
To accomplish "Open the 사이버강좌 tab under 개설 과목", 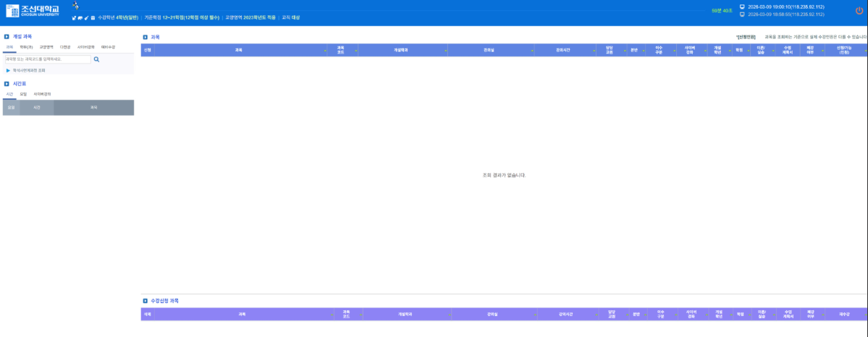I will 85,47.
